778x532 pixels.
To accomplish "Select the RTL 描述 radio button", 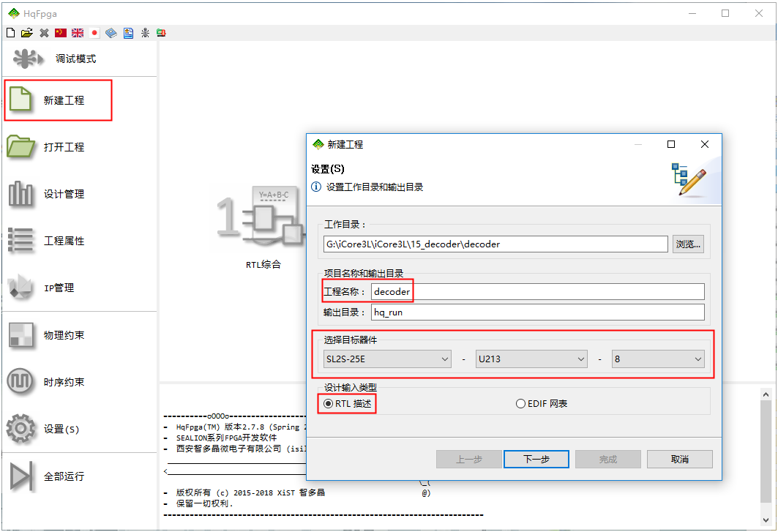I will point(329,403).
